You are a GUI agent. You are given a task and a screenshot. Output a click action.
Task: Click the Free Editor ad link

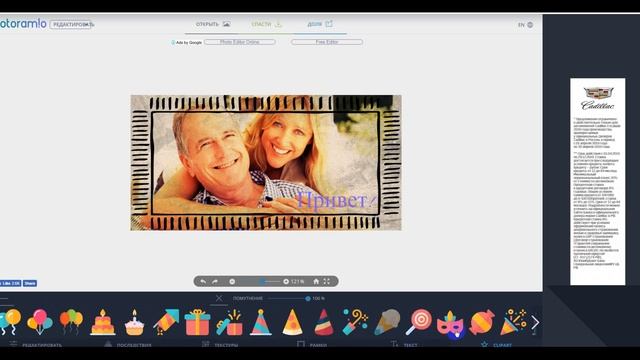(327, 42)
